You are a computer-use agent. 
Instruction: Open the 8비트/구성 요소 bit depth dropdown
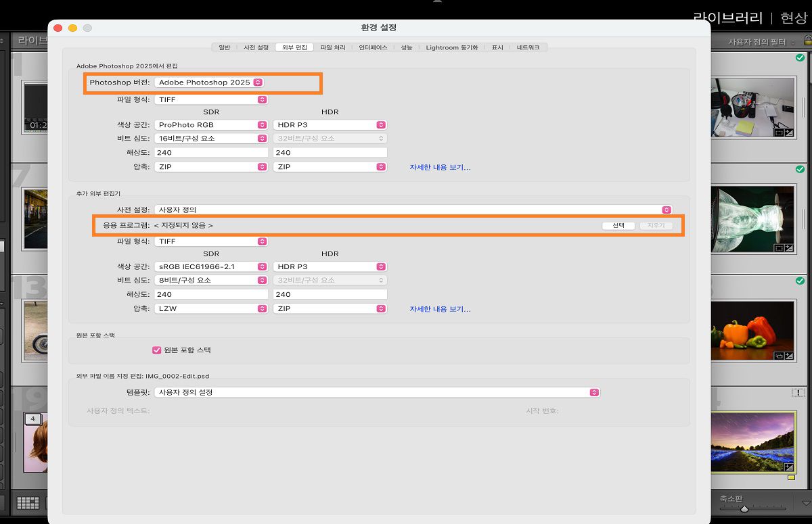coord(211,281)
